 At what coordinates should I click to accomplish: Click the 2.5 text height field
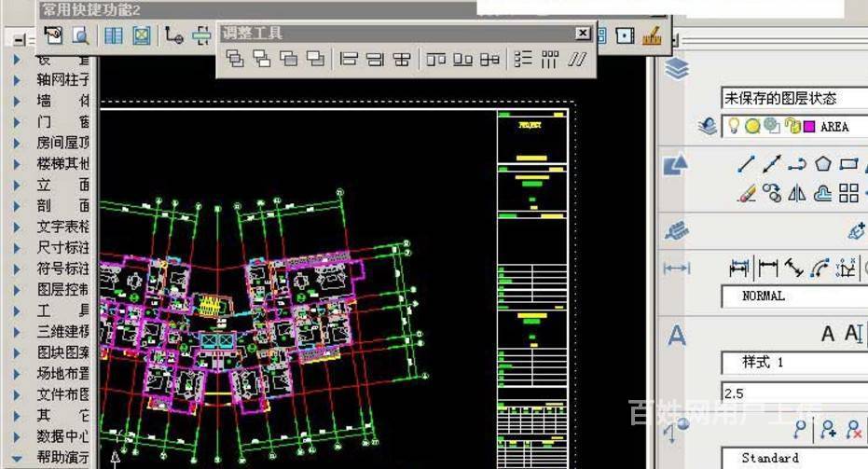[792, 393]
